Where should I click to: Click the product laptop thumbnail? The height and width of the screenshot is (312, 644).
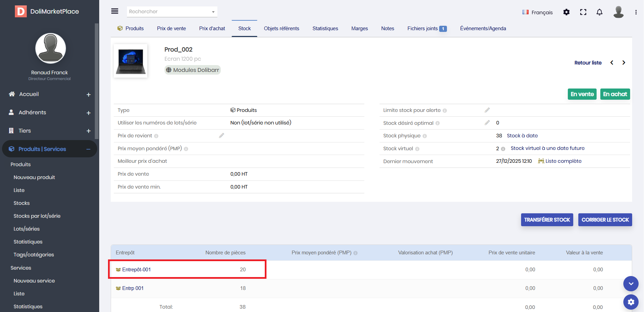point(131,61)
